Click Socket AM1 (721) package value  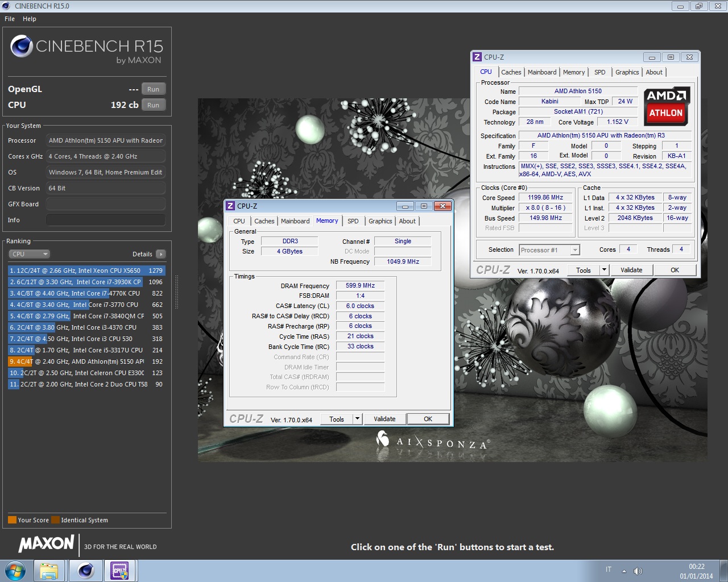pyautogui.click(x=578, y=111)
